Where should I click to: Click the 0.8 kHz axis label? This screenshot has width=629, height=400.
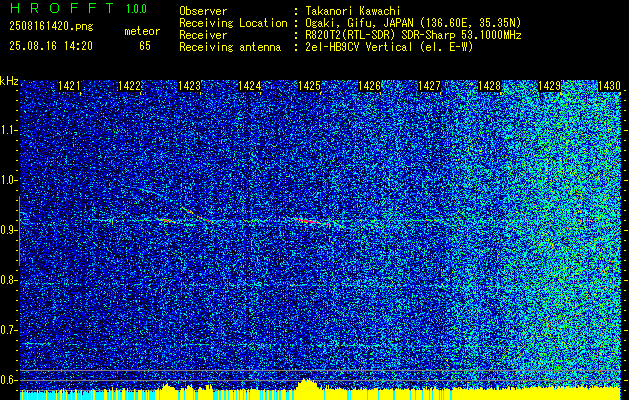(8, 280)
